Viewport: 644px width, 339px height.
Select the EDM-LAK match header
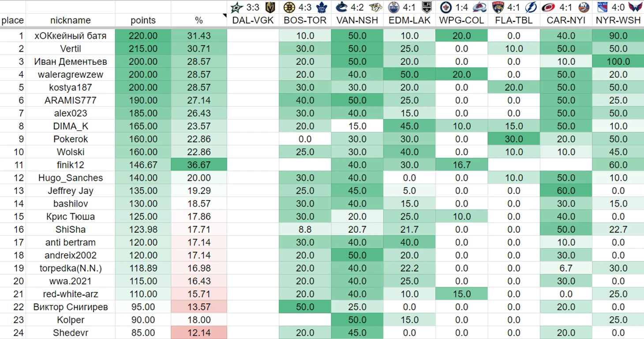409,20
